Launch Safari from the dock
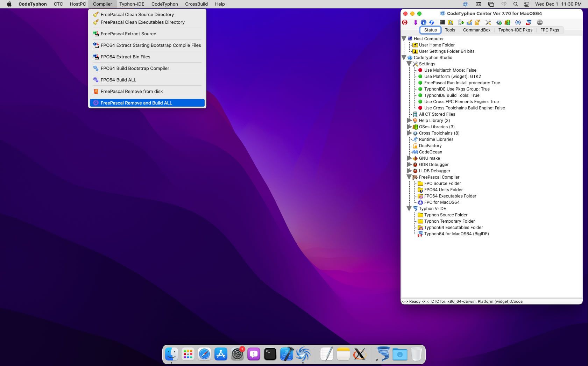Screen dimensions: 588x366 point(204,354)
